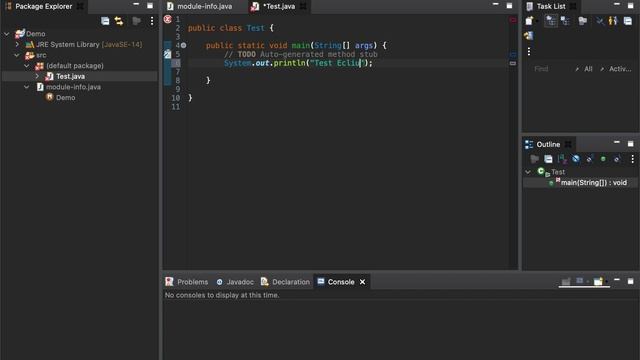Image resolution: width=640 pixels, height=360 pixels.
Task: Open New Task dropdown arrow in Task List
Action: pyautogui.click(x=537, y=21)
